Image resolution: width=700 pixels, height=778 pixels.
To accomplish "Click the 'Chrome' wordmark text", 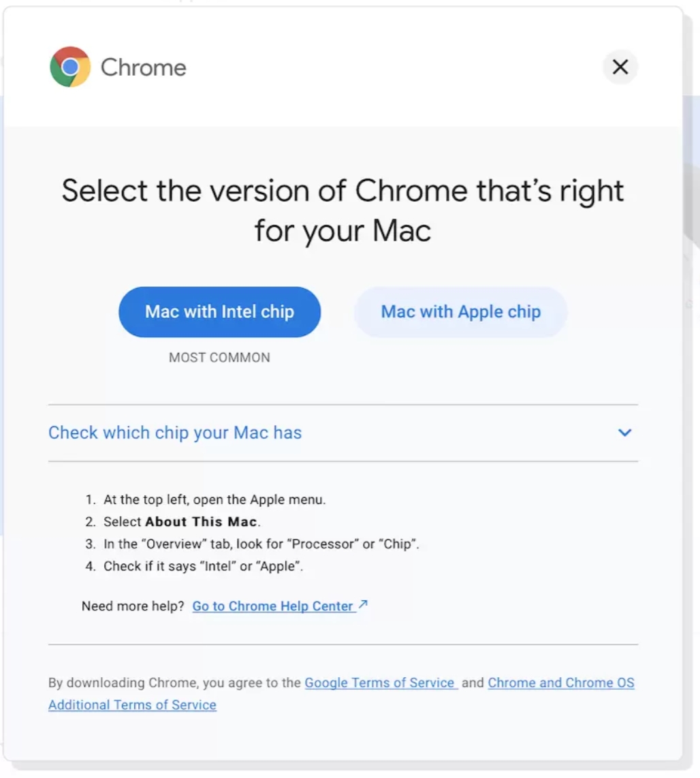I will pos(143,67).
